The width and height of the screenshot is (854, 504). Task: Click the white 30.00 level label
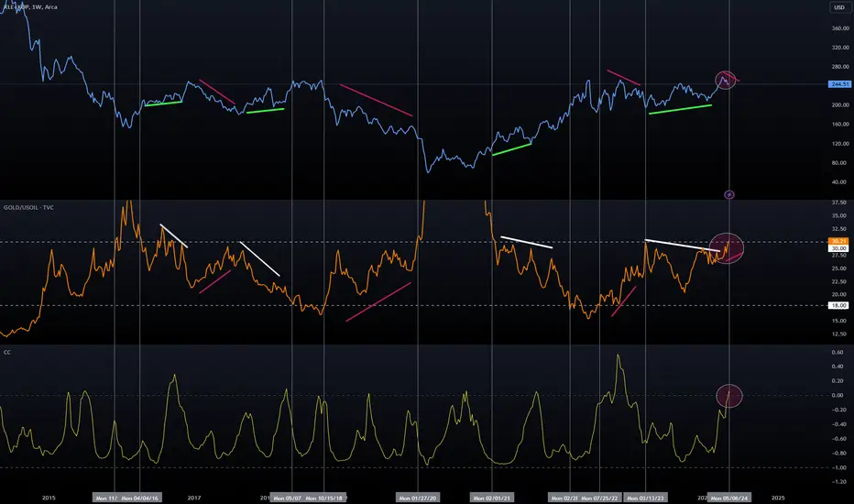pyautogui.click(x=839, y=248)
